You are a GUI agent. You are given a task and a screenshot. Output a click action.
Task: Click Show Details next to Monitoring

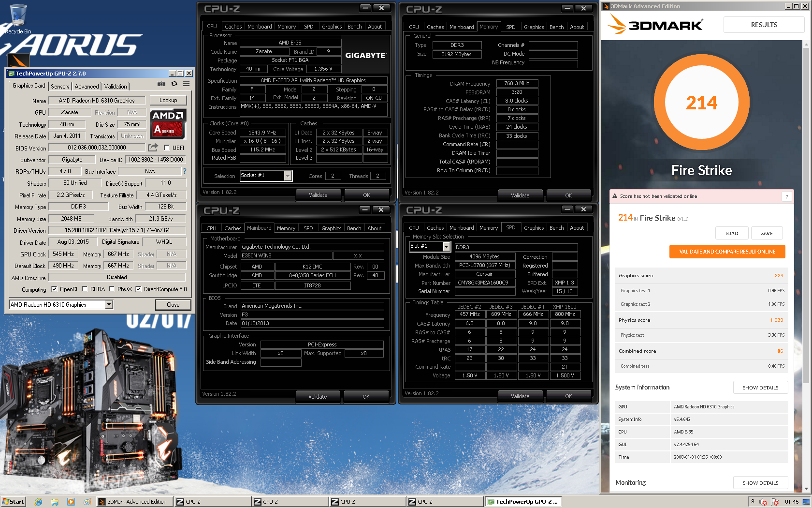[760, 483]
